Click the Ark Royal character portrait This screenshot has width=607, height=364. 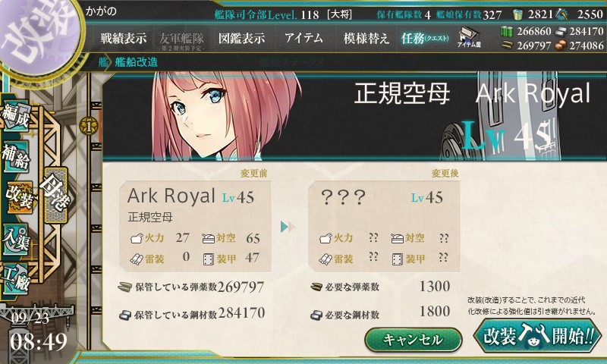coord(225,116)
